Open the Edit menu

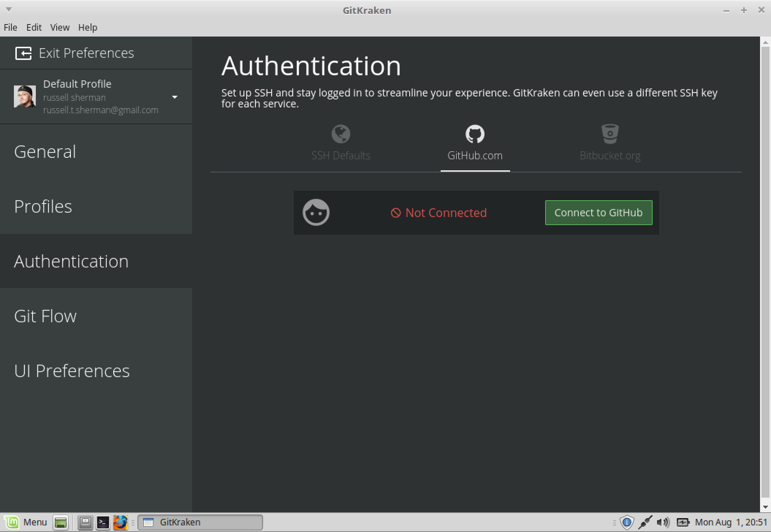(34, 27)
